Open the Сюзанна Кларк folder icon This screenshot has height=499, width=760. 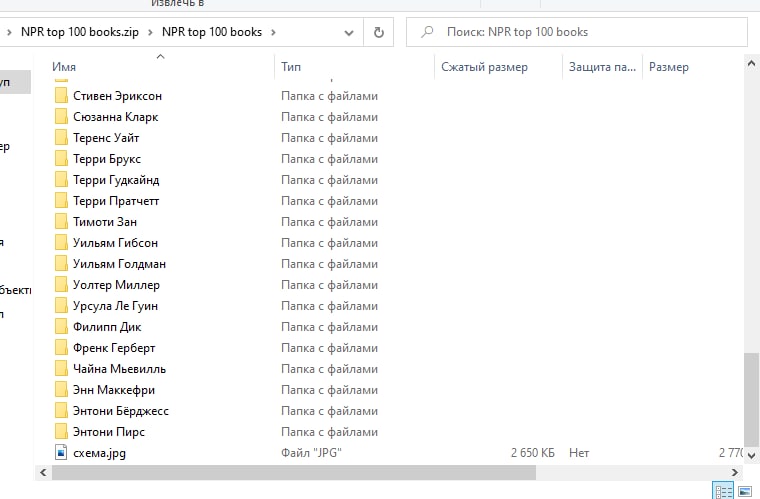pyautogui.click(x=61, y=117)
